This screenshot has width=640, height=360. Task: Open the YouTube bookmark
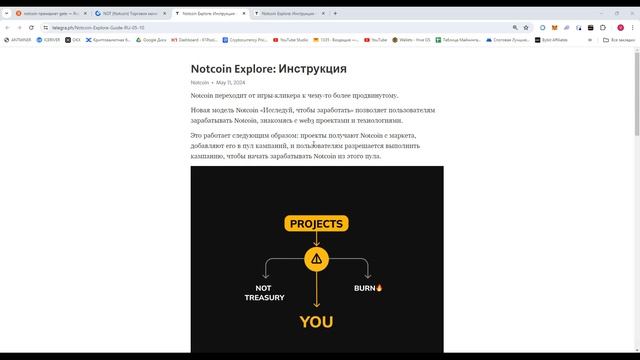tap(375, 40)
